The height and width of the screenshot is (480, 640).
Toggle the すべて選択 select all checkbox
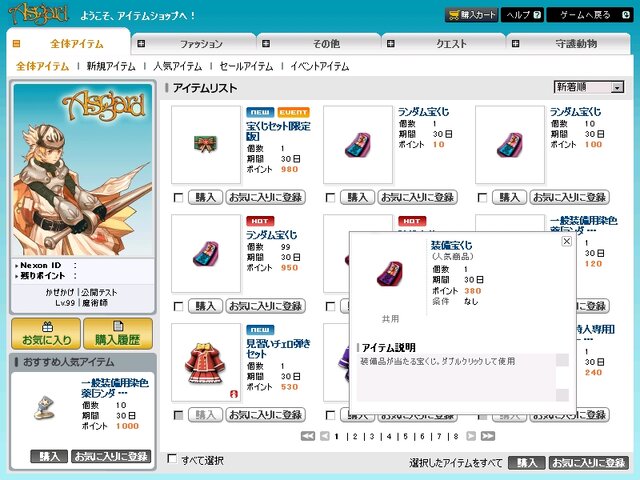(x=173, y=458)
